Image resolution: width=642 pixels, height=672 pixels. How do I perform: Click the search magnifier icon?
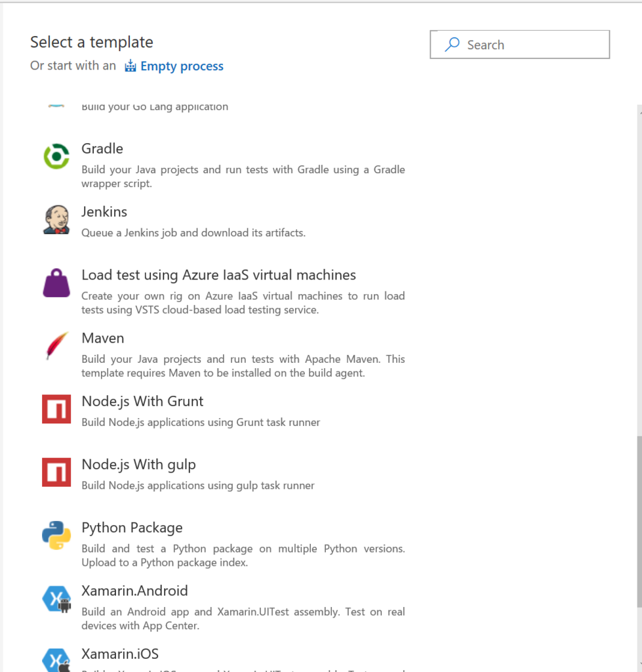452,44
